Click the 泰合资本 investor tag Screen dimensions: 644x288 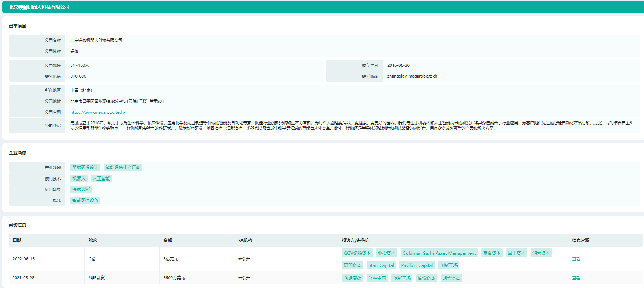492,253
